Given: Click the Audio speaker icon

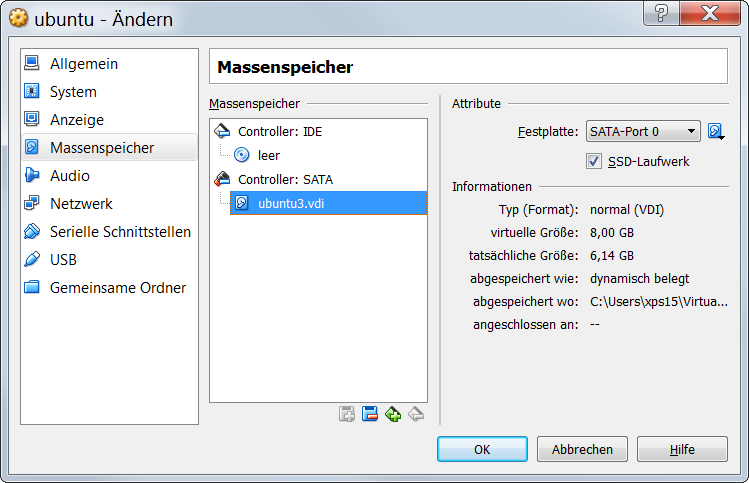Looking at the screenshot, I should 32,175.
